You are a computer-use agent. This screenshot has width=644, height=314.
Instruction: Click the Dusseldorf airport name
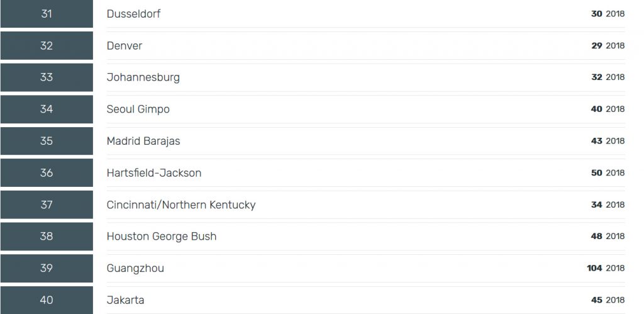[x=133, y=13]
